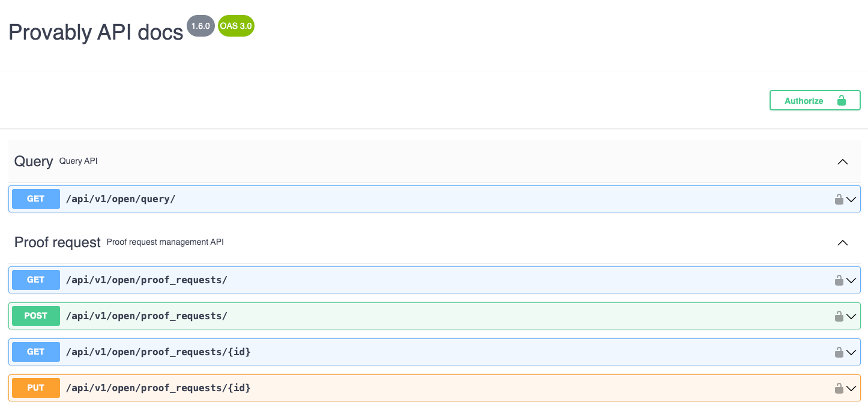The width and height of the screenshot is (868, 411).
Task: Click lock icon on POST proof_requests row
Action: [x=839, y=316]
